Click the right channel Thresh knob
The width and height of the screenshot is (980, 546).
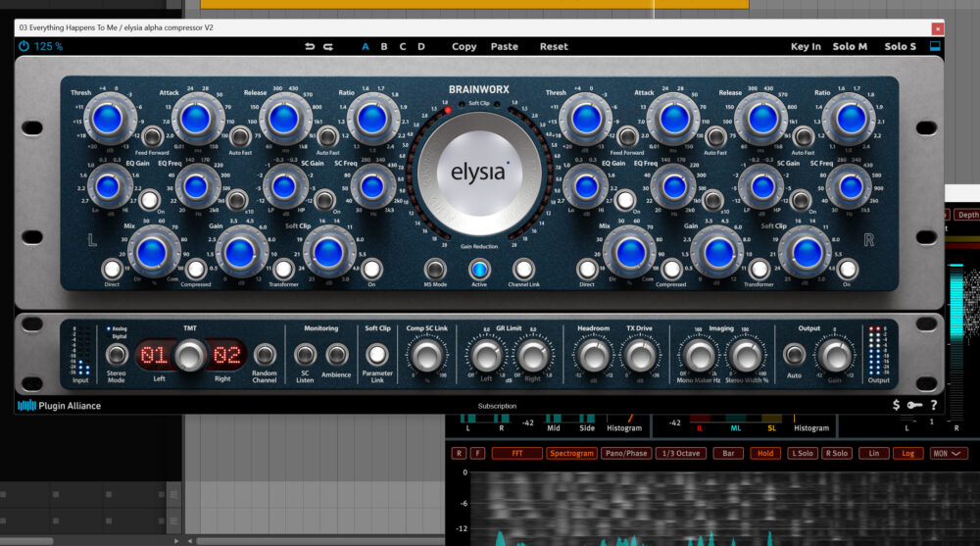(x=586, y=119)
